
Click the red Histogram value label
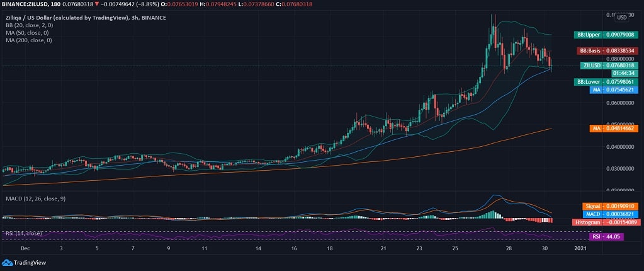click(x=604, y=222)
